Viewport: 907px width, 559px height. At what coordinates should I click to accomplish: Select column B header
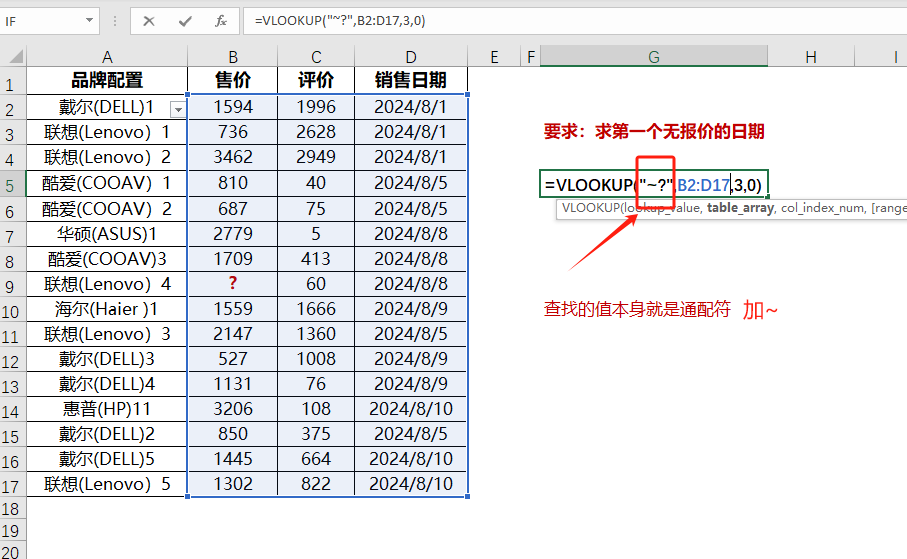pos(233,57)
